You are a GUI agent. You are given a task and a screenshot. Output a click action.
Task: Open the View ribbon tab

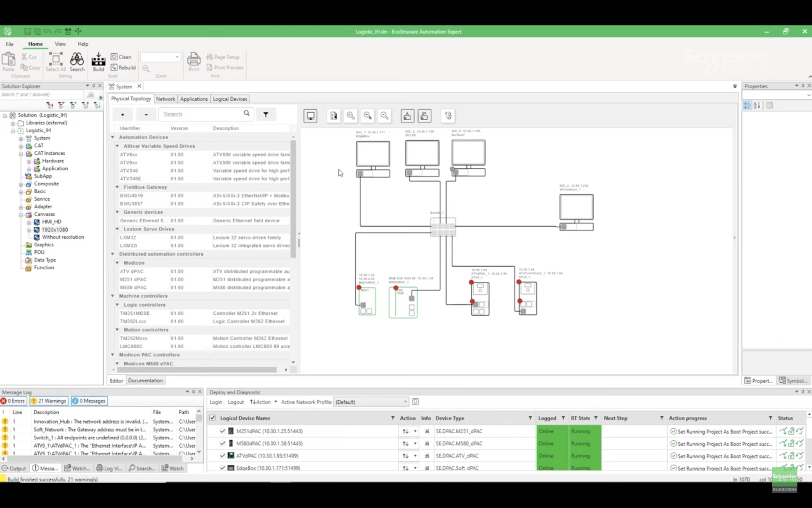[60, 44]
